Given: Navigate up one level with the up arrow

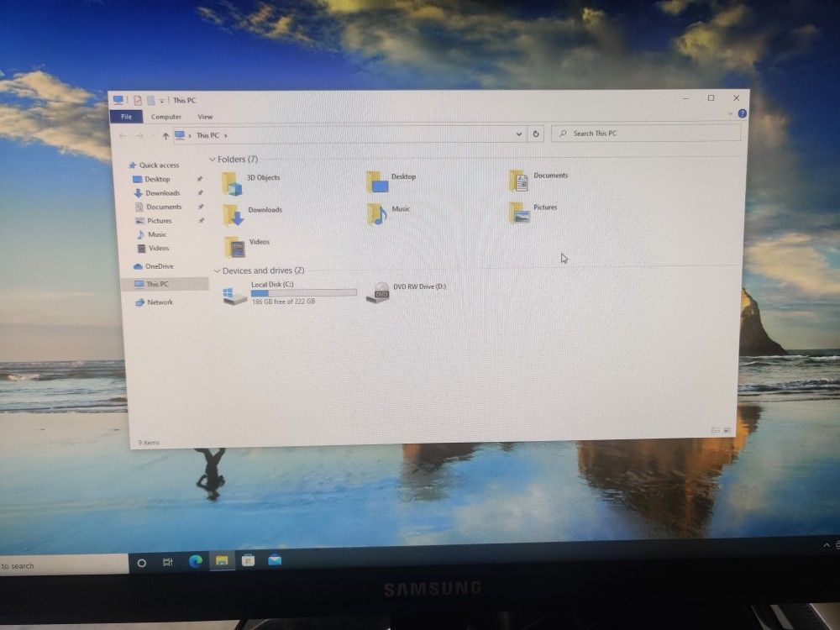Looking at the screenshot, I should [x=166, y=134].
